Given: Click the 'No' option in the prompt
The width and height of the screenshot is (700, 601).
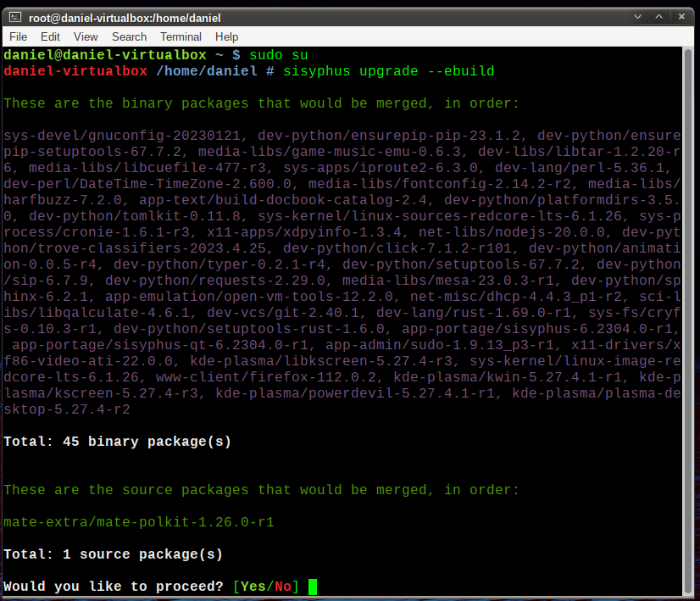Looking at the screenshot, I should 283,587.
